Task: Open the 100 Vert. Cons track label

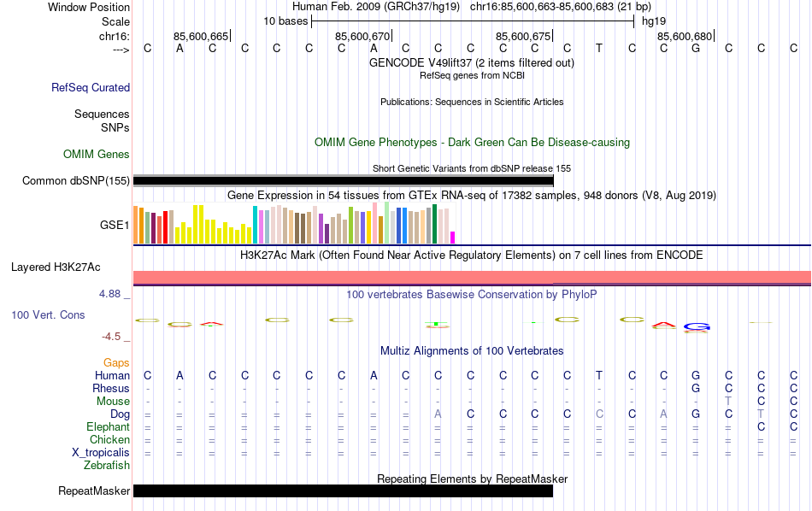Action: 48,314
